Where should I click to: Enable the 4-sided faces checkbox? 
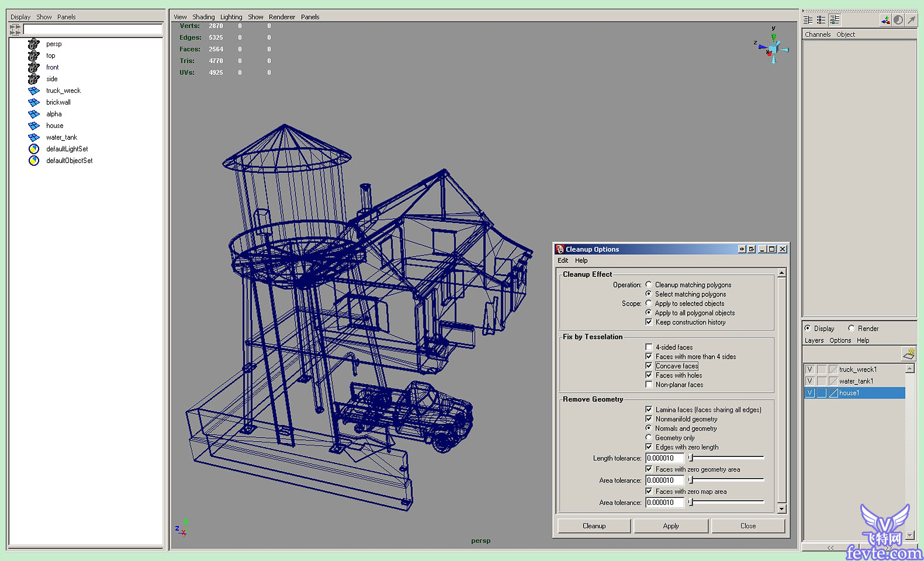click(x=649, y=347)
